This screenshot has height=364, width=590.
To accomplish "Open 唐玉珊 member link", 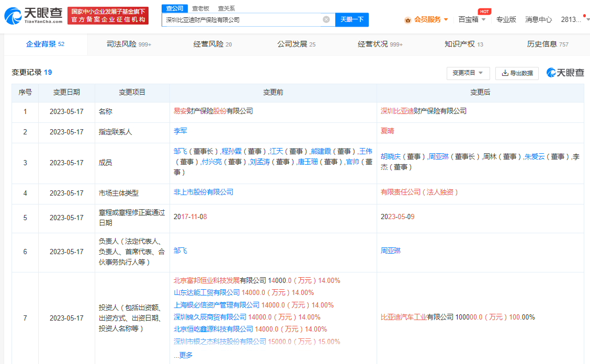I will pos(308,162).
